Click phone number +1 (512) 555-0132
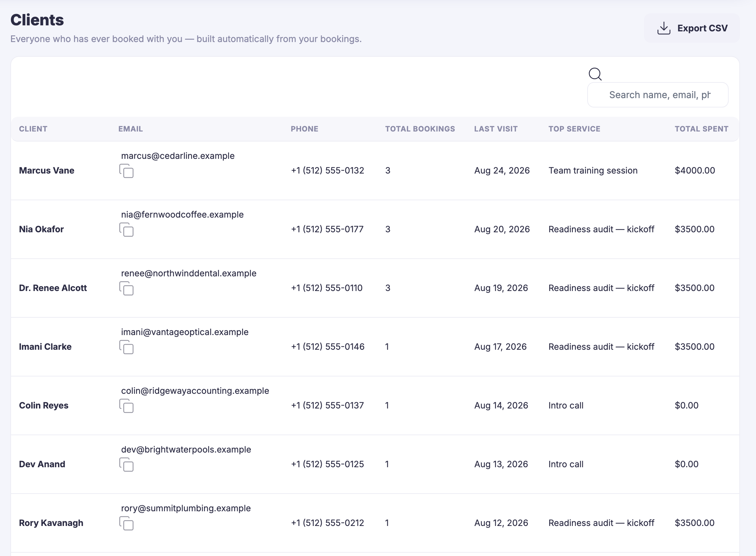 [x=327, y=171]
